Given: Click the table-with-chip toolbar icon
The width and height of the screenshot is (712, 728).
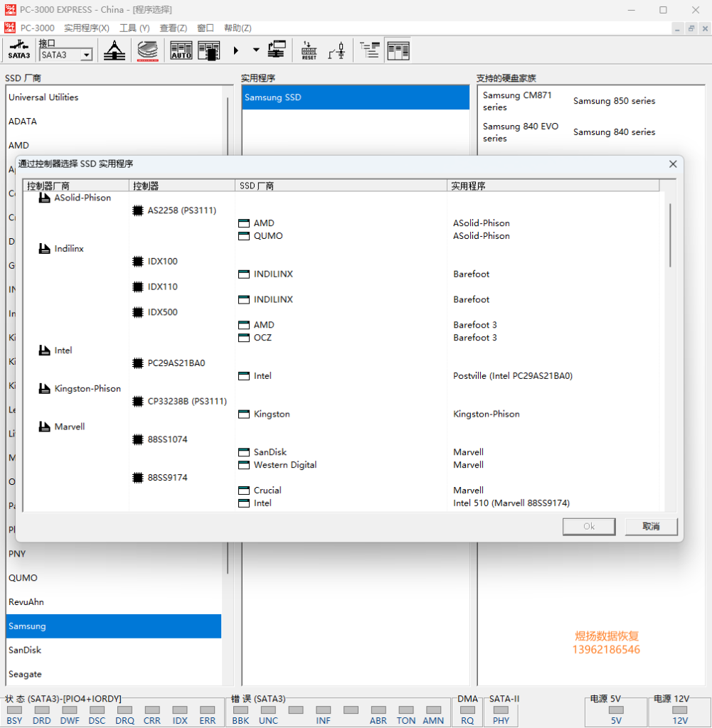Looking at the screenshot, I should (x=209, y=50).
